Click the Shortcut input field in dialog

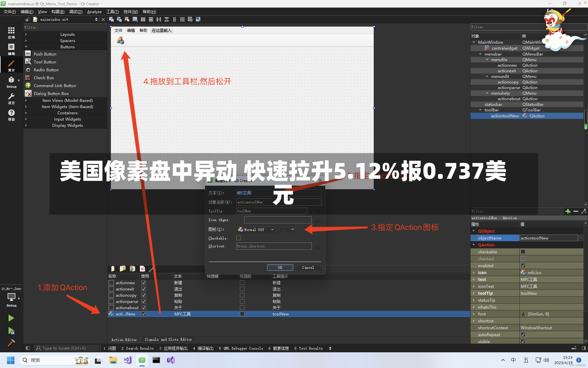pyautogui.click(x=274, y=246)
